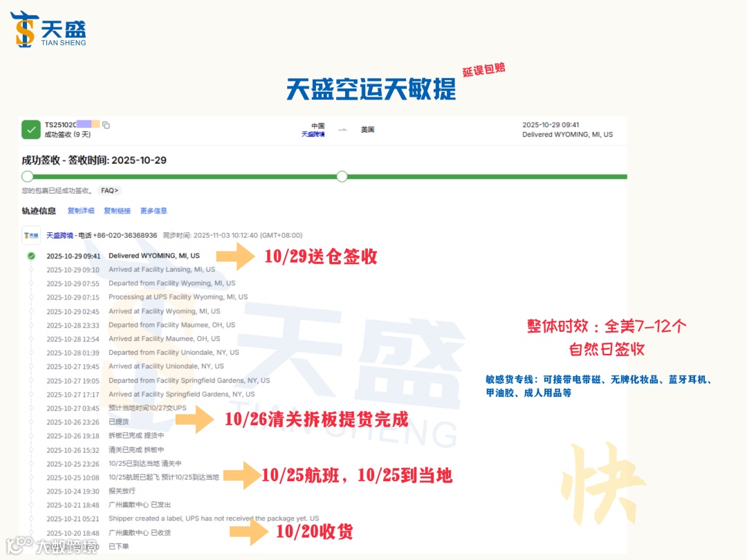This screenshot has width=747, height=560.
Task: Select 预计当地时间10/27交UPS row
Action: (116, 409)
